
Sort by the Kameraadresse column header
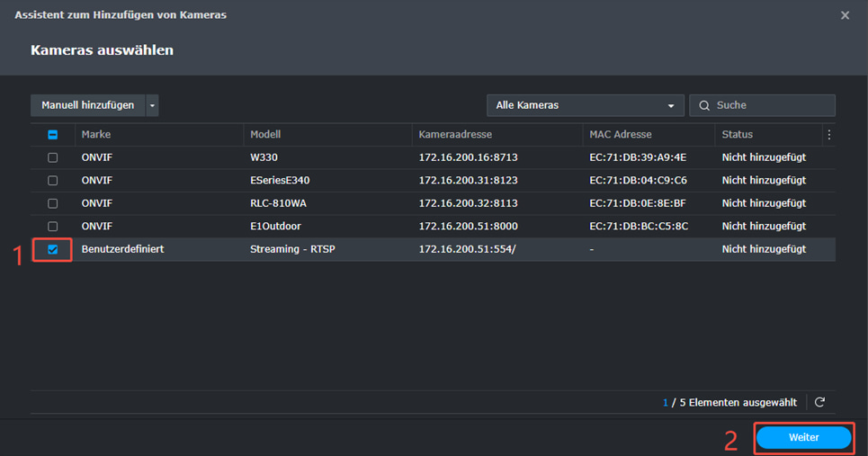pos(455,135)
